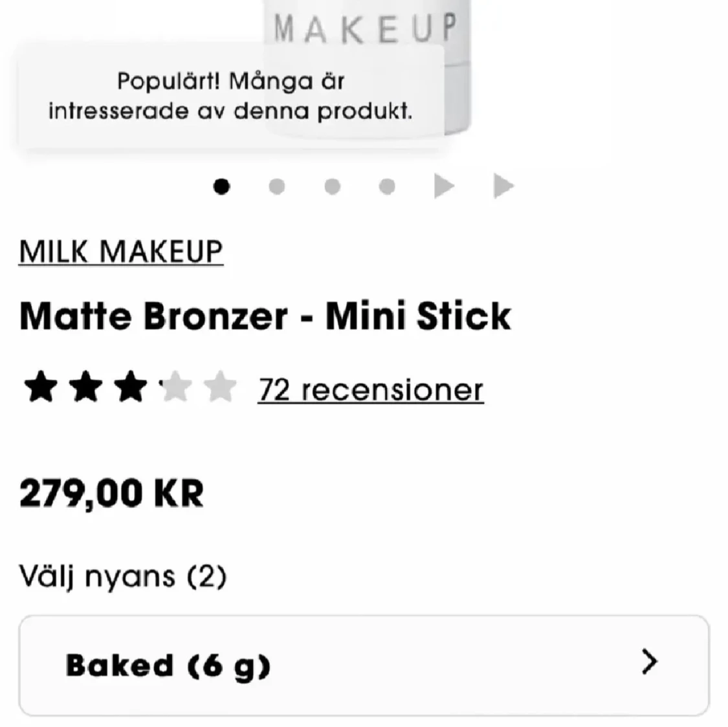Click the Populärt popularity notice popup

click(231, 96)
